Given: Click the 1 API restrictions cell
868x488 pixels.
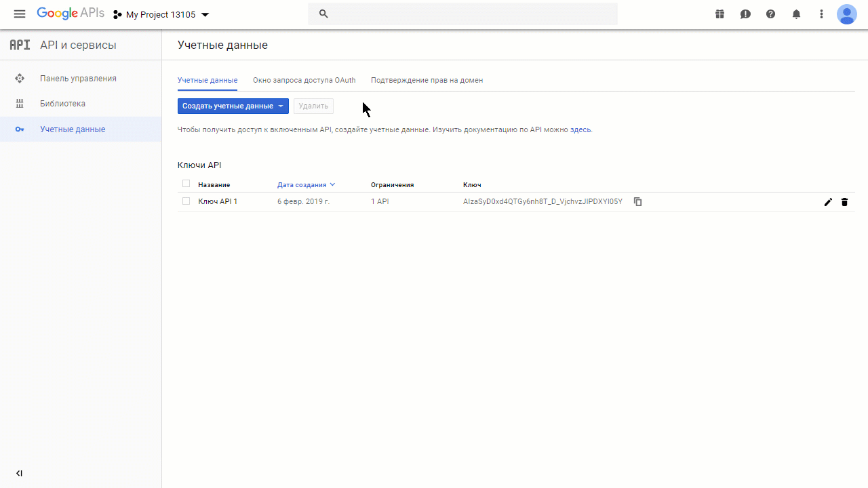Looking at the screenshot, I should (x=380, y=201).
